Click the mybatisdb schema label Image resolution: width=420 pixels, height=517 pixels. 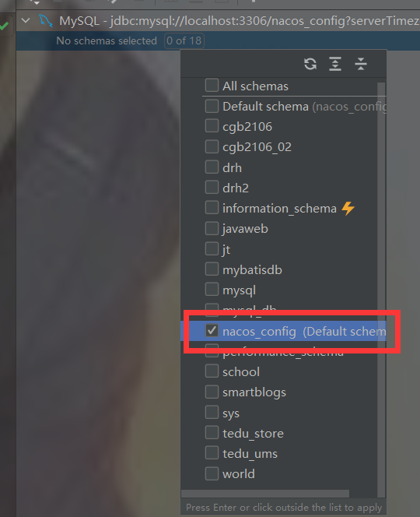click(x=252, y=270)
